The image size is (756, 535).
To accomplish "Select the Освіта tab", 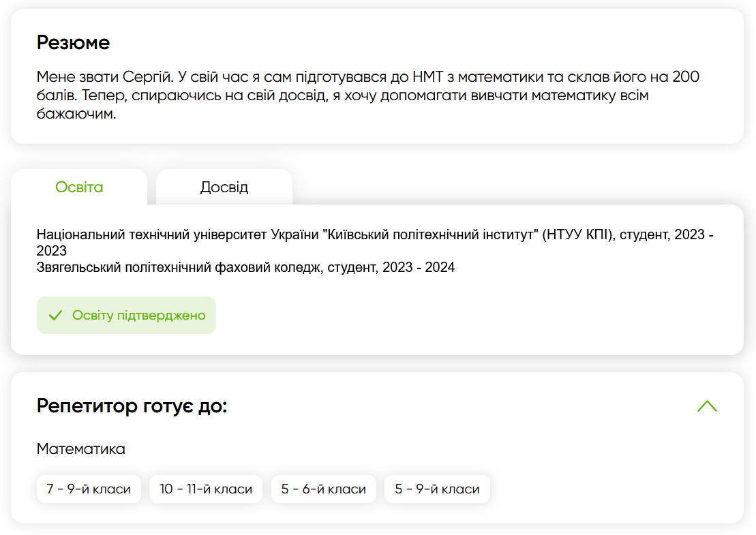I will click(x=79, y=187).
